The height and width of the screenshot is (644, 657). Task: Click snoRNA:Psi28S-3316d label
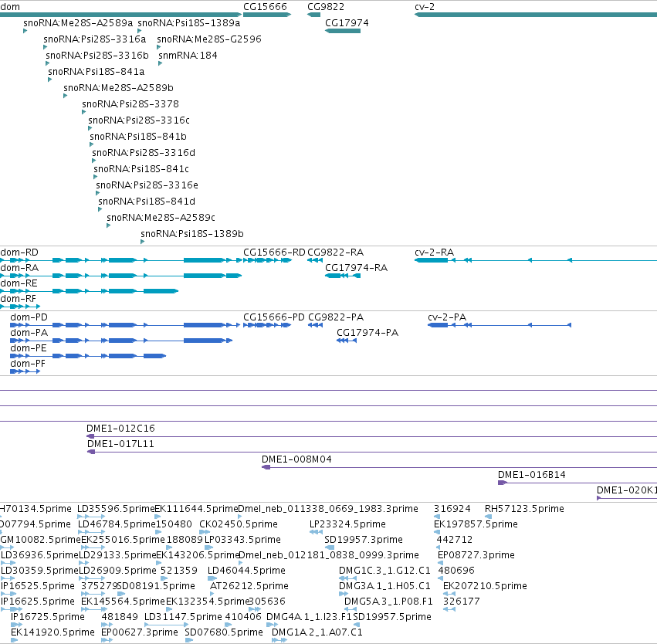coord(144,153)
